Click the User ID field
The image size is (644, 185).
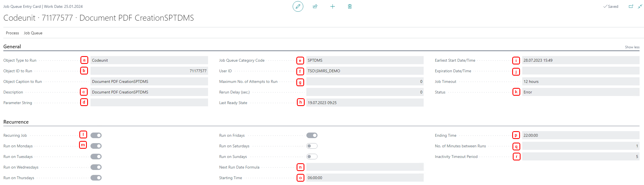[x=365, y=71]
